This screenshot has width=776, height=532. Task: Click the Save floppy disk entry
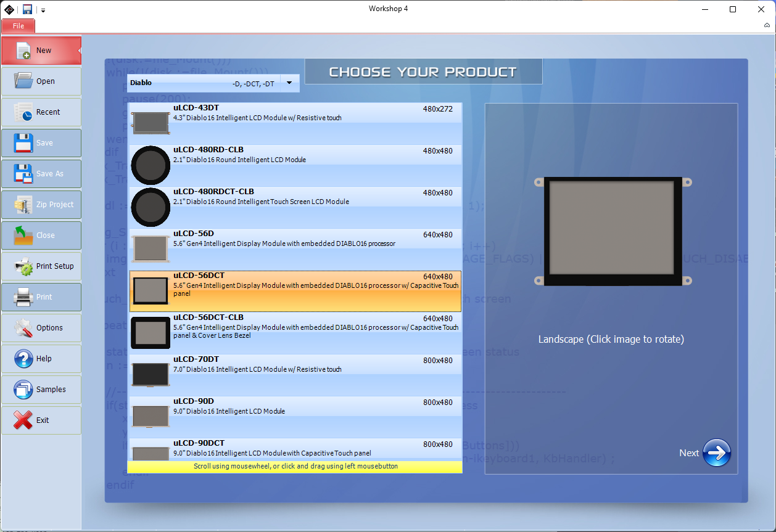[41, 143]
